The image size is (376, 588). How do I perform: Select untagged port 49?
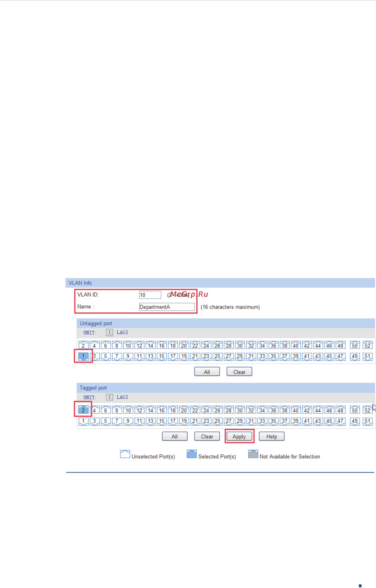pos(355,356)
